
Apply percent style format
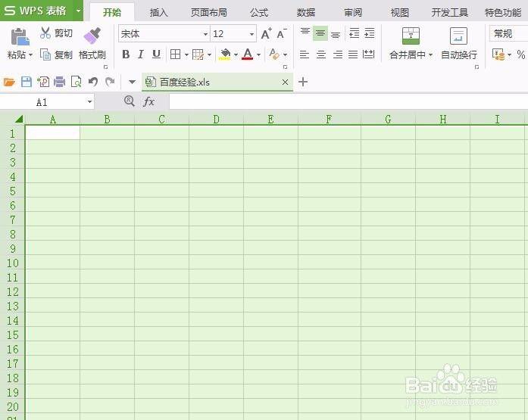tap(521, 54)
